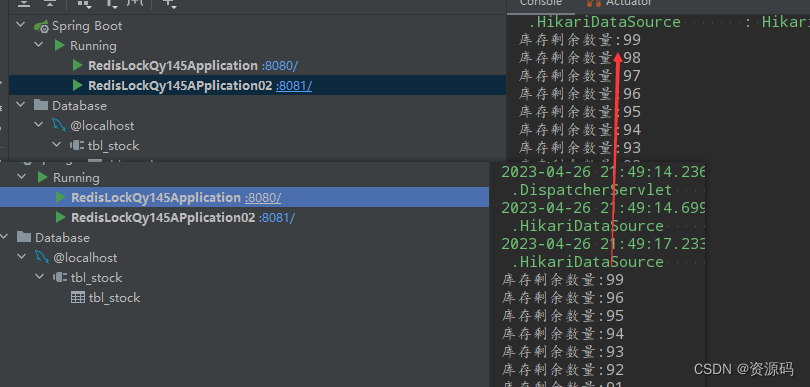The height and width of the screenshot is (387, 810).
Task: Click log timestamp 2023-04-26 21:49:17.233
Action: (603, 244)
